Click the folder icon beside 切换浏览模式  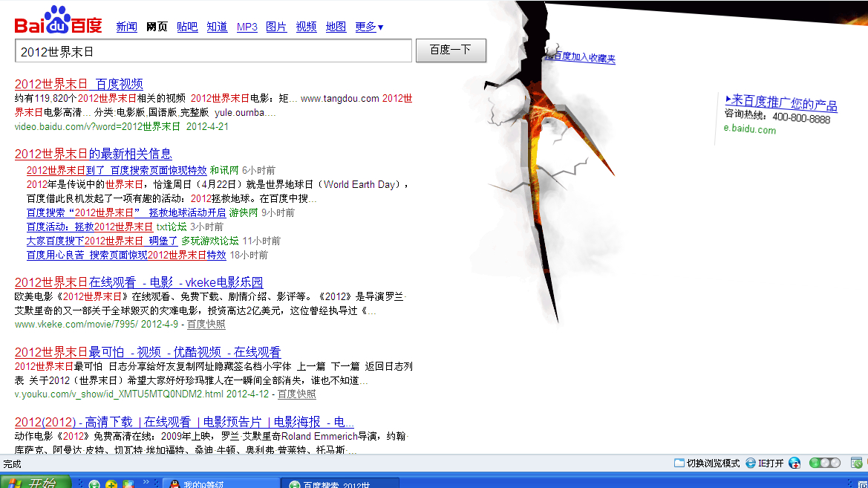point(679,463)
